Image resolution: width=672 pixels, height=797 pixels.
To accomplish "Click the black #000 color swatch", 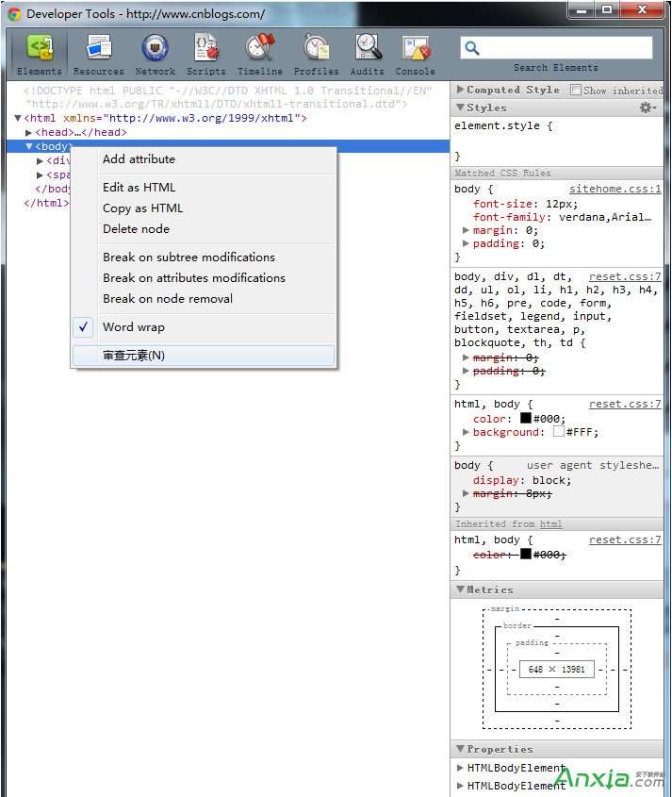I will (526, 419).
